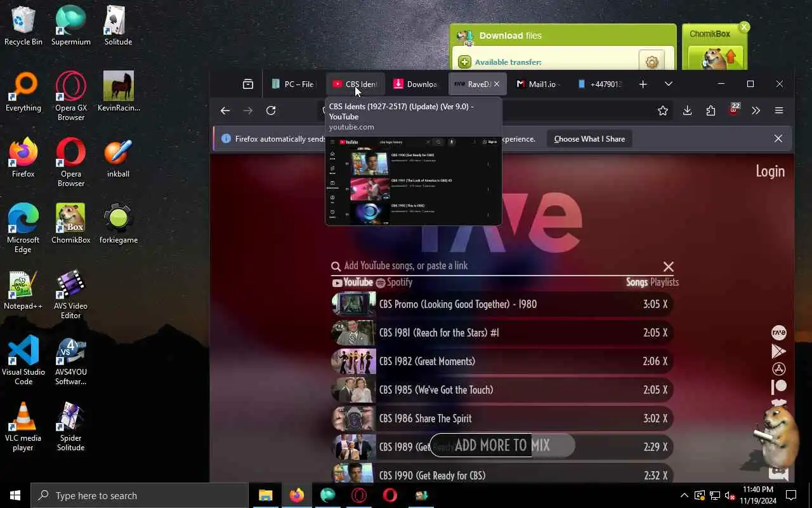
Task: Open the list all tabs dropdown arrow
Action: coord(668,84)
